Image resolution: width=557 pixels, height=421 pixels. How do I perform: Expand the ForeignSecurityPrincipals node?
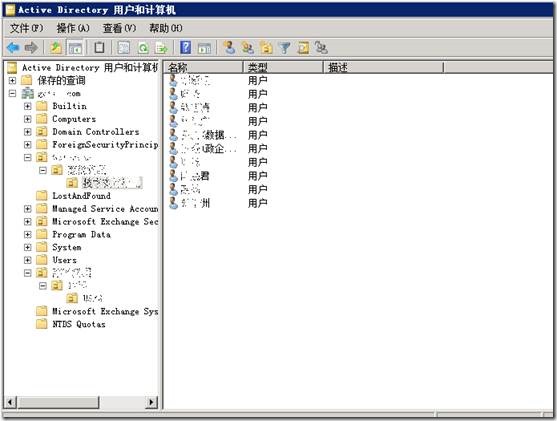[x=28, y=145]
